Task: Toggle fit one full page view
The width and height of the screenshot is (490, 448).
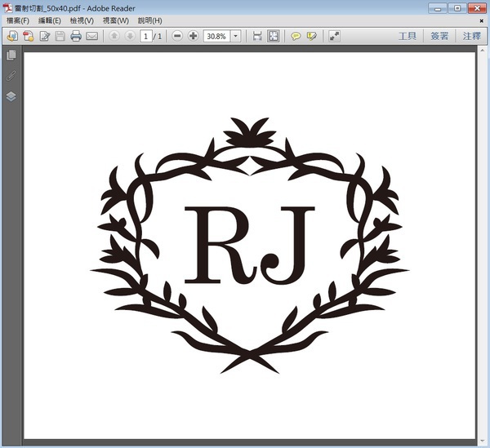Action: pyautogui.click(x=274, y=36)
